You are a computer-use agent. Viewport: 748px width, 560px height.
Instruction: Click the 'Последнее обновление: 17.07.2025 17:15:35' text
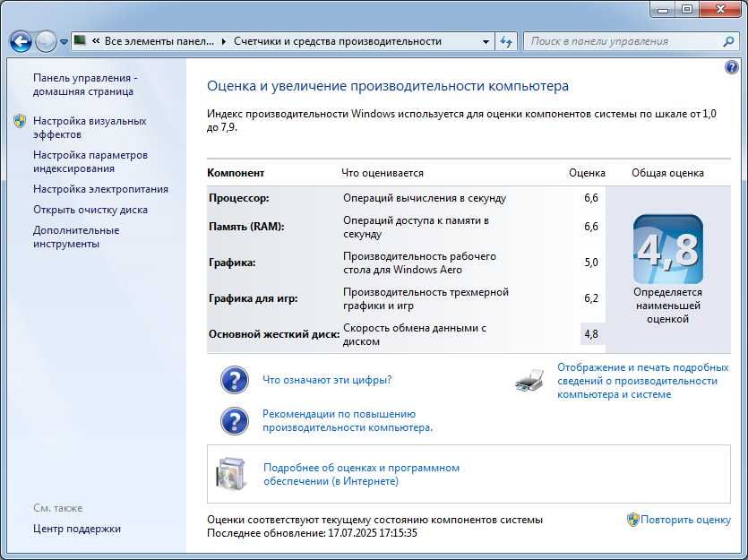[x=312, y=533]
